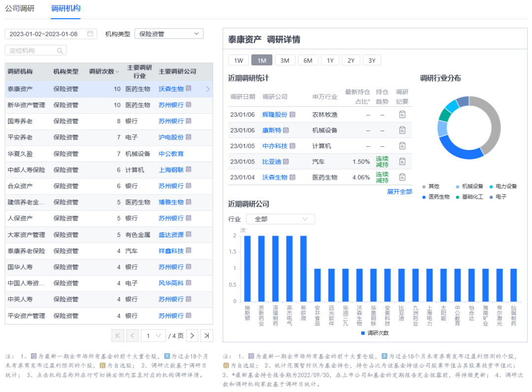Click the fund badge beside 上海钢联
Image resolution: width=532 pixels, height=392 pixels.
click(x=189, y=169)
